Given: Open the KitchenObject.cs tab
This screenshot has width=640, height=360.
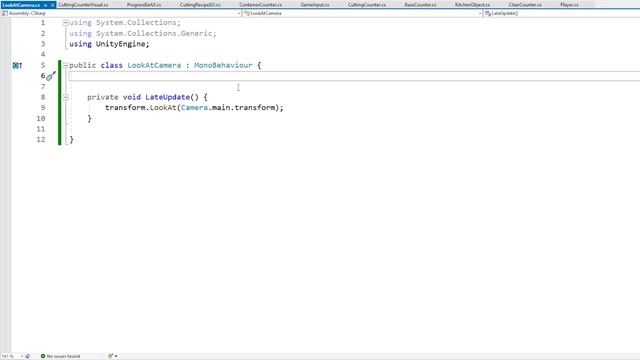Looking at the screenshot, I should (x=472, y=4).
